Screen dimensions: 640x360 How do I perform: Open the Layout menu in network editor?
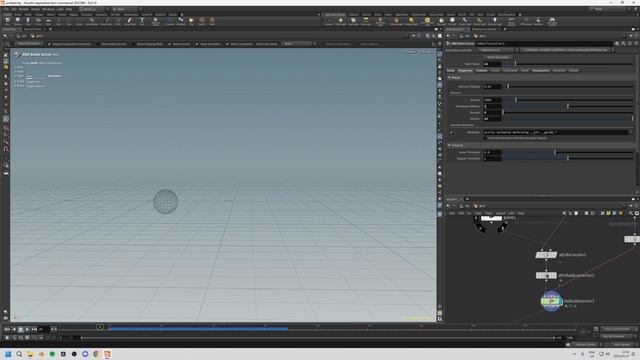click(x=500, y=213)
